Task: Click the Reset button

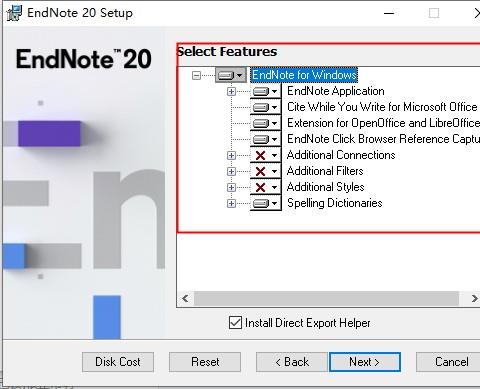Action: coord(205,362)
